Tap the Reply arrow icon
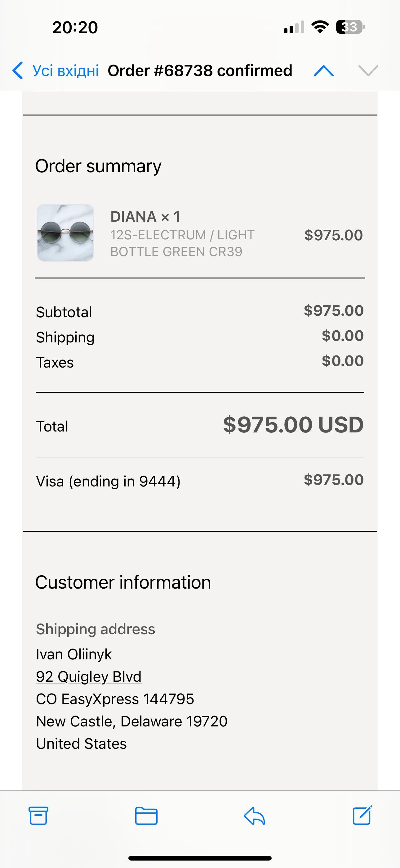The width and height of the screenshot is (400, 868). [x=254, y=816]
